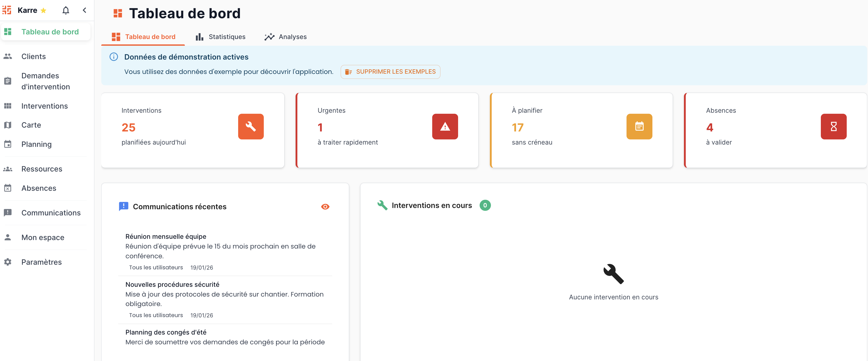Image resolution: width=868 pixels, height=361 pixels.
Task: Click the red hourglass Absences icon
Action: [x=833, y=127]
